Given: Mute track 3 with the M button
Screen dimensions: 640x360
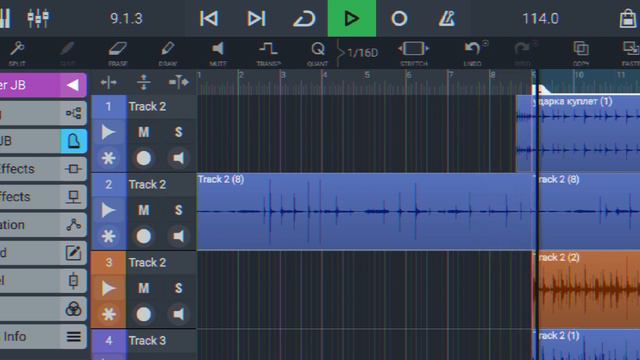Looking at the screenshot, I should point(143,288).
